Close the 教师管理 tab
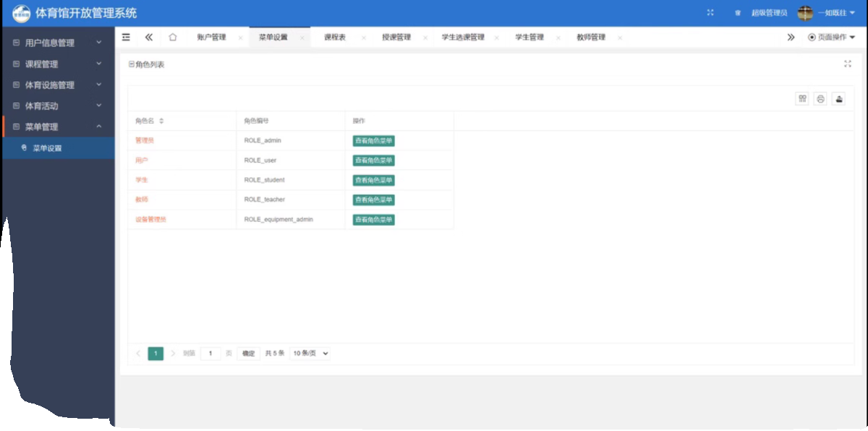This screenshot has width=868, height=431. pyautogui.click(x=620, y=38)
